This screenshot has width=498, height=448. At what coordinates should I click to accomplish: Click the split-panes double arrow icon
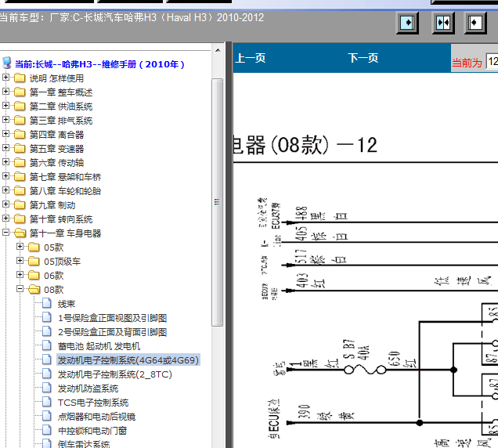(443, 23)
